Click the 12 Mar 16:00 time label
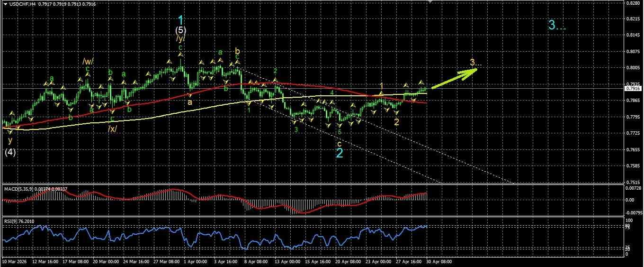This screenshot has width=644, height=267. click(45, 261)
